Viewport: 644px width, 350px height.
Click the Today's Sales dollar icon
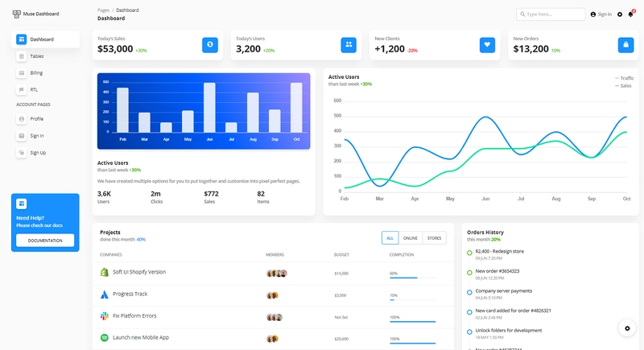(210, 45)
